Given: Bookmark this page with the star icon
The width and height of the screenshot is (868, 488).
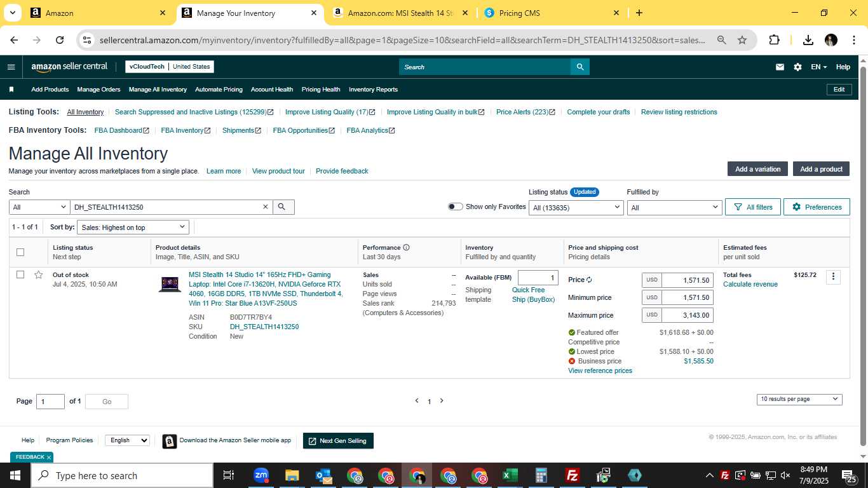Looking at the screenshot, I should click(742, 40).
